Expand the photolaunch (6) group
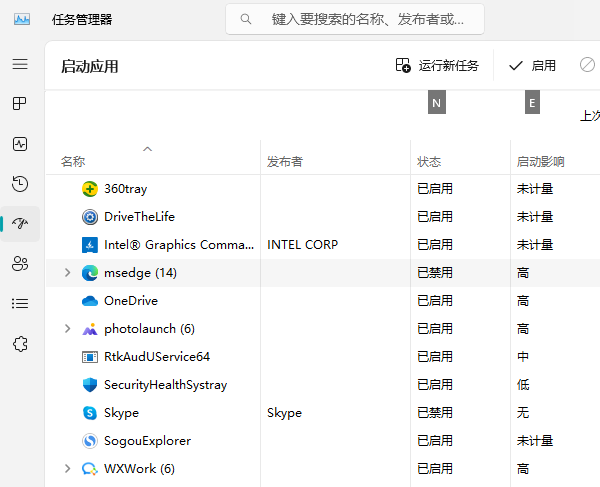 pyautogui.click(x=67, y=329)
